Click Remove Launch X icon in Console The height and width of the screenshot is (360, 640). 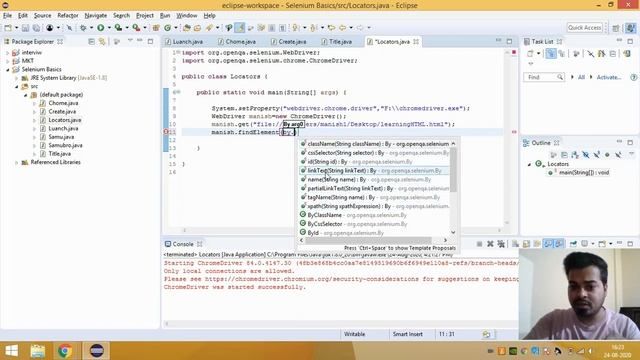(x=490, y=244)
